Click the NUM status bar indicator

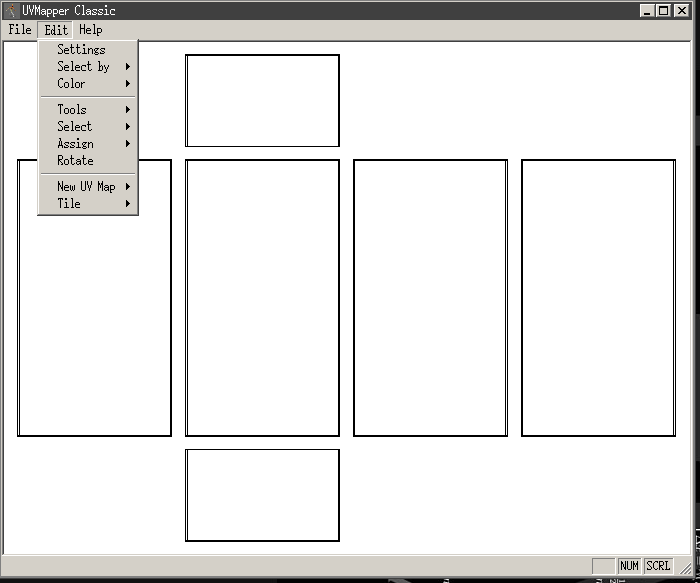coord(629,566)
